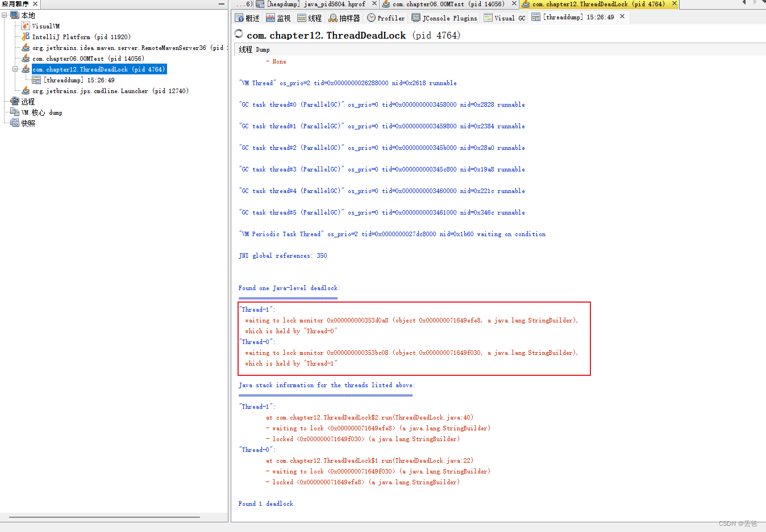Select jps.cmdline.Launcher (pid 12740) node
The width and height of the screenshot is (766, 532).
pyautogui.click(x=110, y=91)
